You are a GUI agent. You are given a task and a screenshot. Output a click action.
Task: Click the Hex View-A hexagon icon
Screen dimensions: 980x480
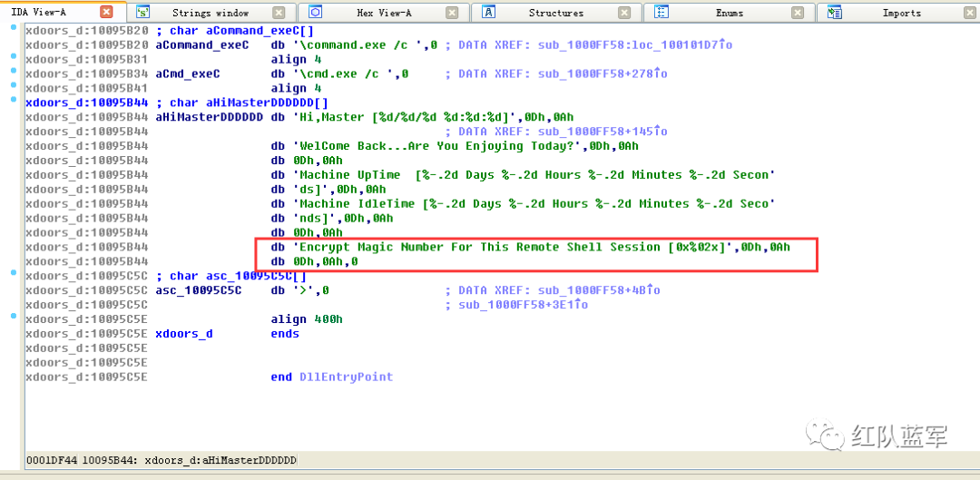(317, 12)
